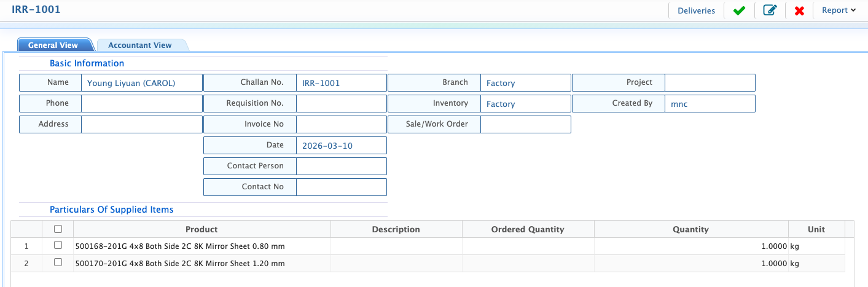This screenshot has width=868, height=287.
Task: Toggle the select-all checkbox in table header
Action: click(58, 229)
